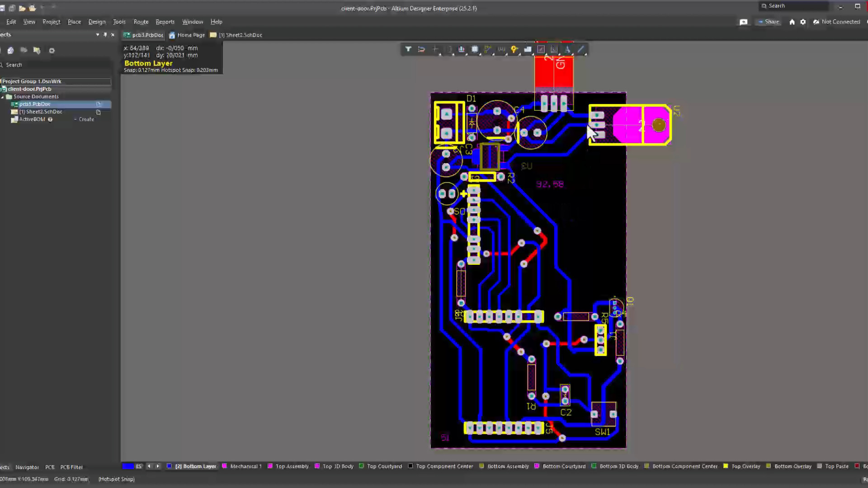
Task: Select the place line tool icon
Action: (581, 49)
